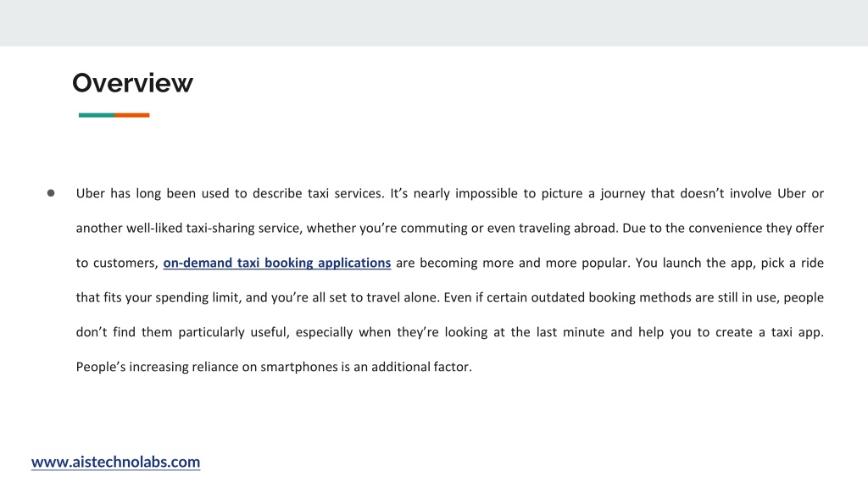Select the word "particularly" in the paragraph
Image resolution: width=868 pixels, height=488 pixels.
click(x=211, y=332)
